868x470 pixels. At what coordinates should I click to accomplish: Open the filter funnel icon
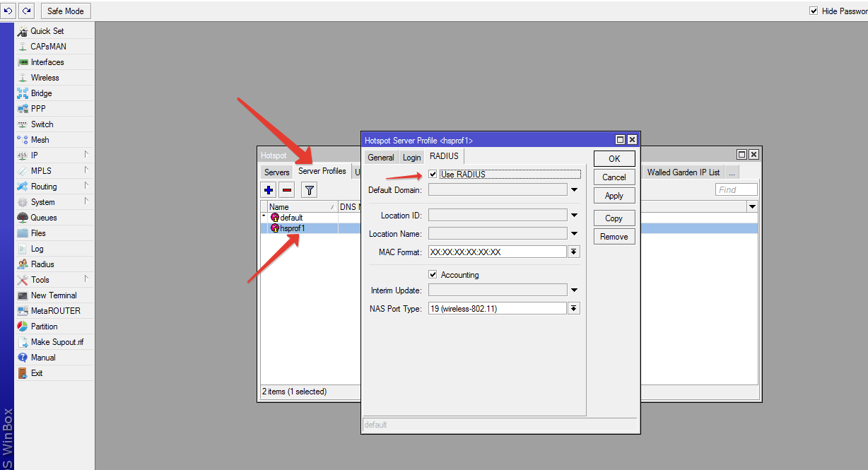(x=309, y=189)
